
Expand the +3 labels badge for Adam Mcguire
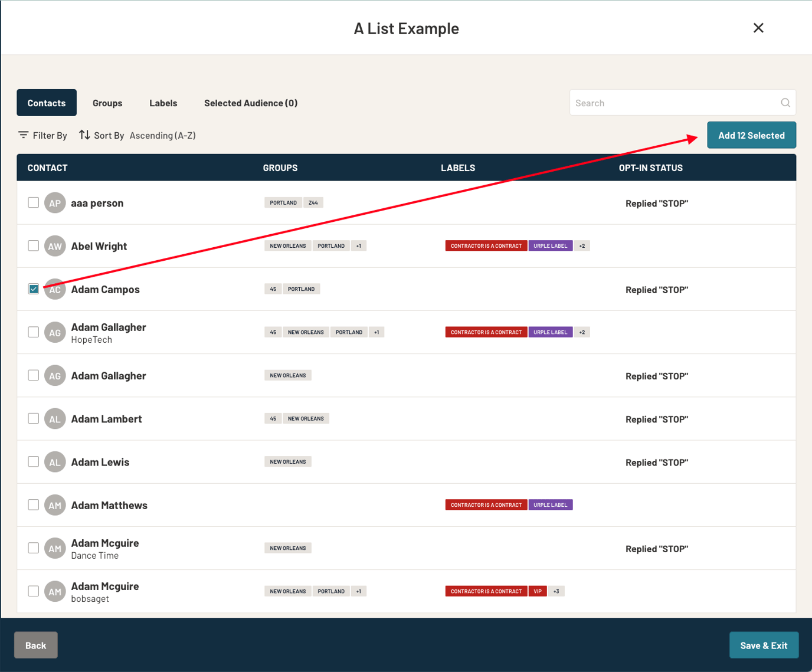point(556,591)
